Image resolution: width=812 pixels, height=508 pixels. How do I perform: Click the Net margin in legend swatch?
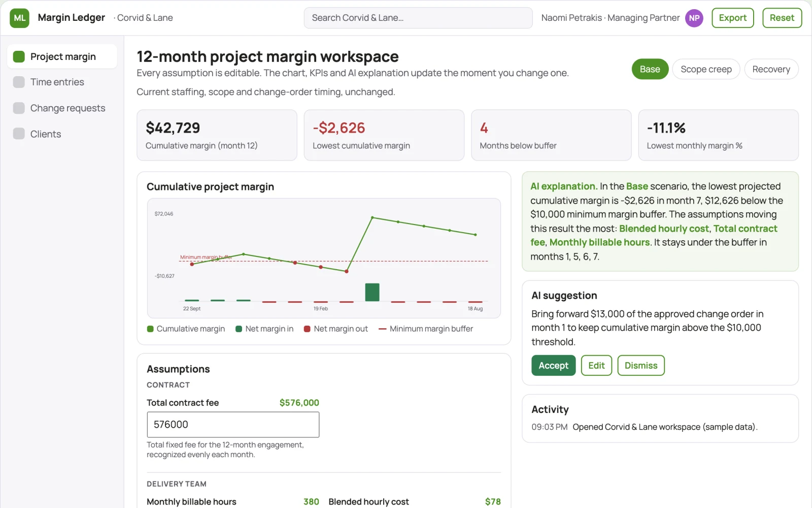[239, 329]
